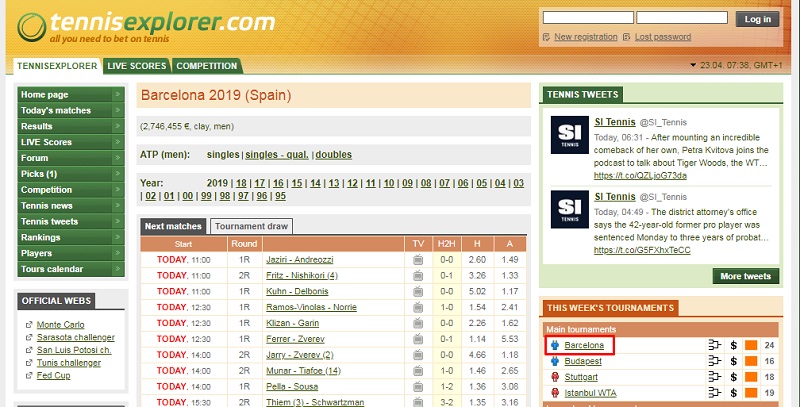Screen dimensions: 800x407
Task: Open the draw bracket icon for Stuttgart
Action: pos(714,377)
